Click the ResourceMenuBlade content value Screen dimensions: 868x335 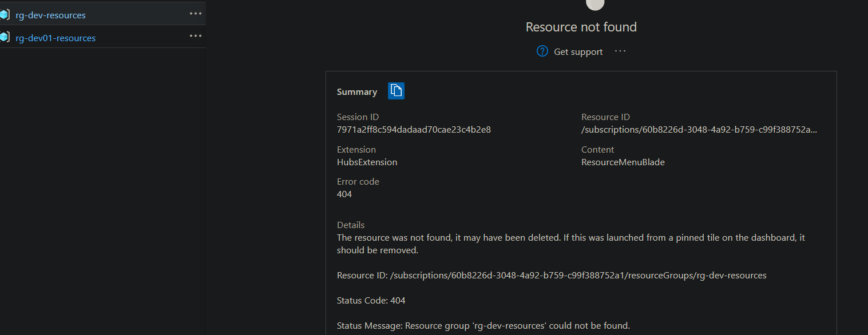pyautogui.click(x=623, y=162)
